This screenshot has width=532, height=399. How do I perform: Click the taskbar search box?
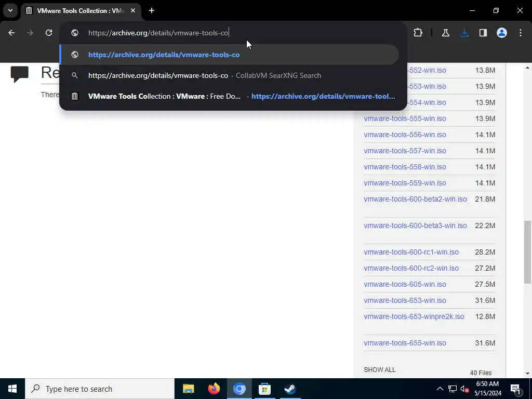click(x=100, y=389)
